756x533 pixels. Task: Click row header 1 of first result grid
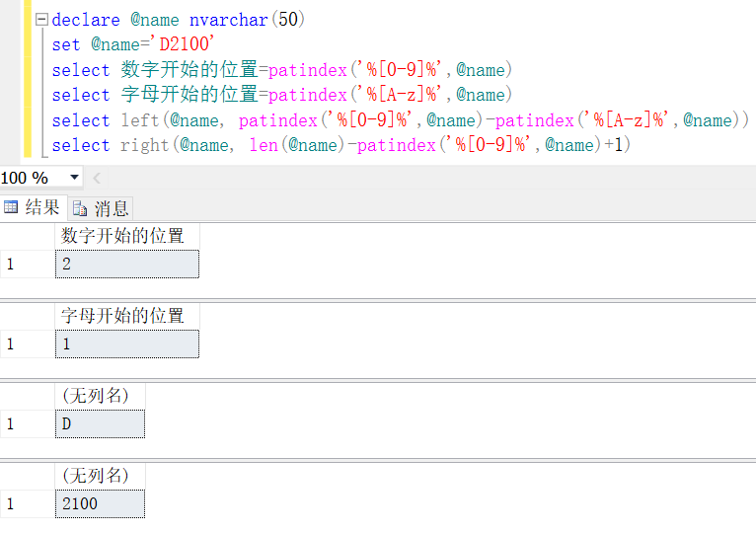(x=28, y=264)
